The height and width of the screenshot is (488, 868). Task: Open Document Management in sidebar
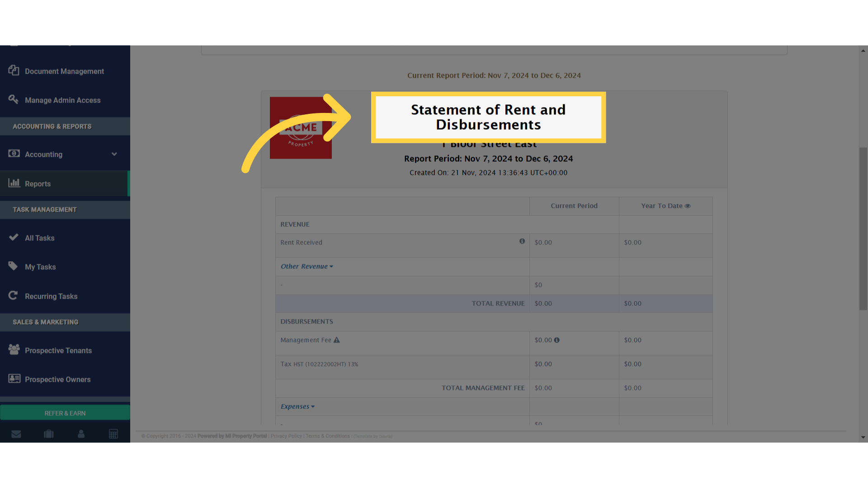coord(64,71)
